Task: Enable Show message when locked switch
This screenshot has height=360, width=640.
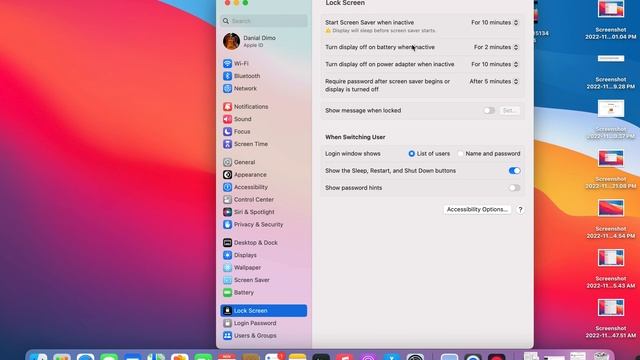Action: click(x=489, y=111)
